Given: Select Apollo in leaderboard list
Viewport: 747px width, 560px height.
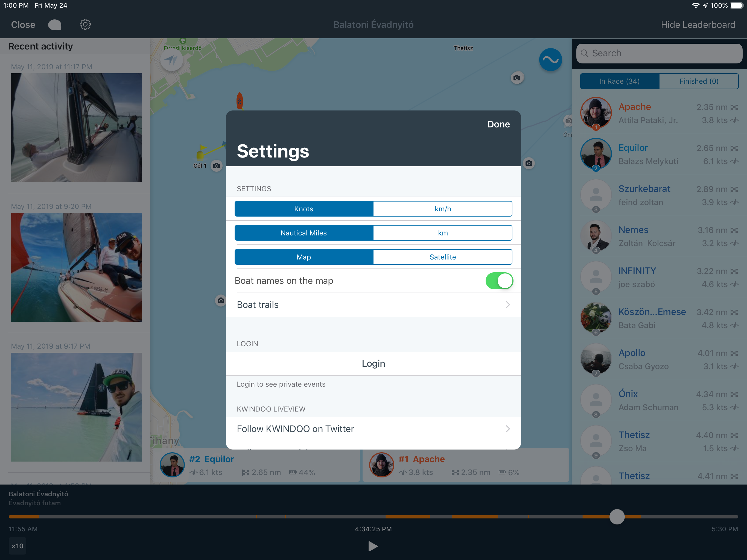Looking at the screenshot, I should tap(659, 359).
